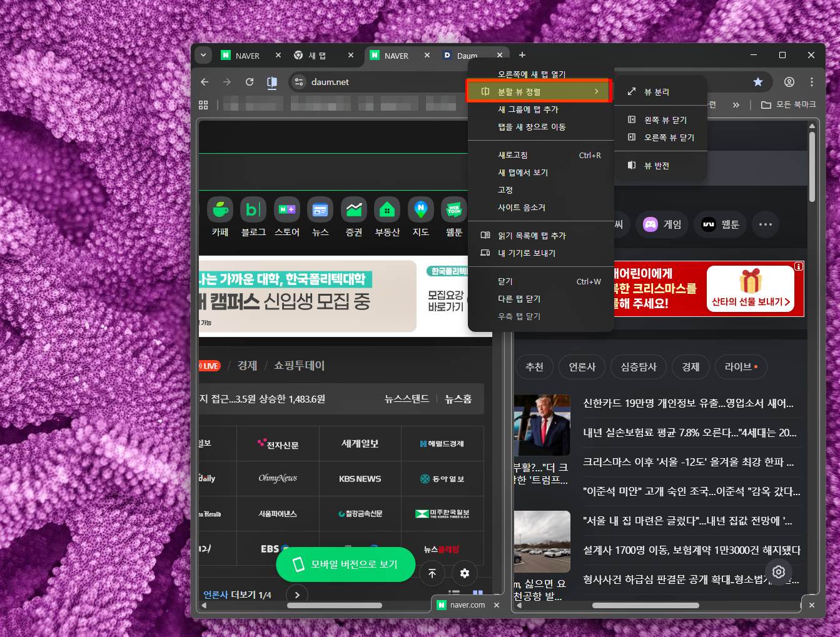
Task: Click the split view toolbar icon
Action: coord(272,82)
